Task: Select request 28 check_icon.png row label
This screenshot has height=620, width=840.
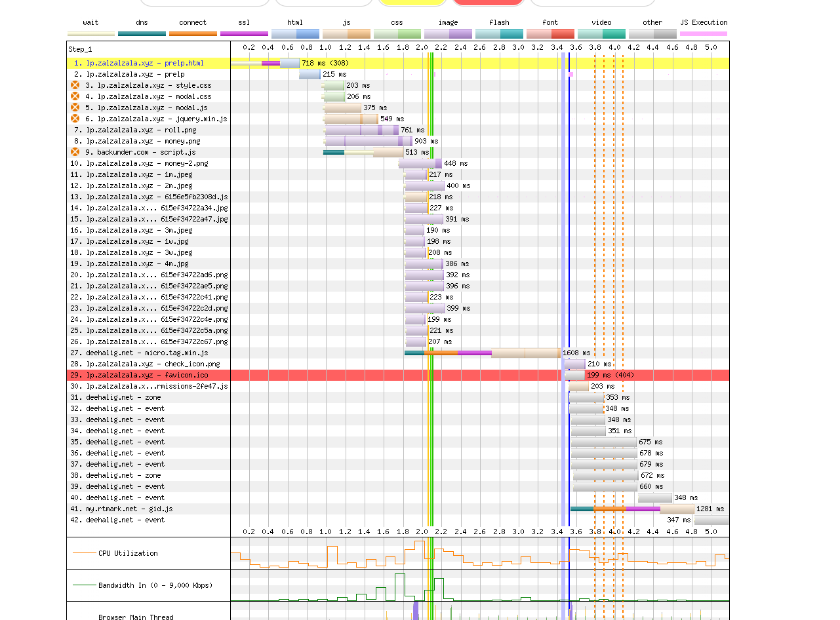Action: (145, 364)
